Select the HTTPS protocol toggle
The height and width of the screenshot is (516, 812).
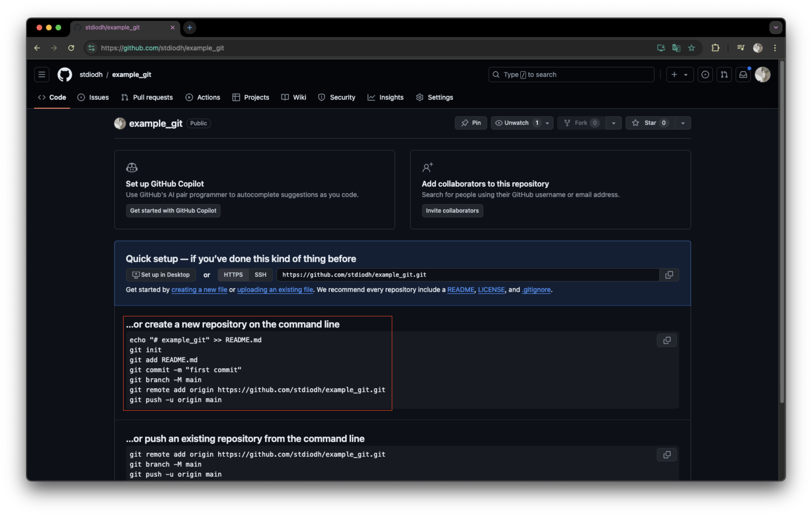(x=233, y=275)
